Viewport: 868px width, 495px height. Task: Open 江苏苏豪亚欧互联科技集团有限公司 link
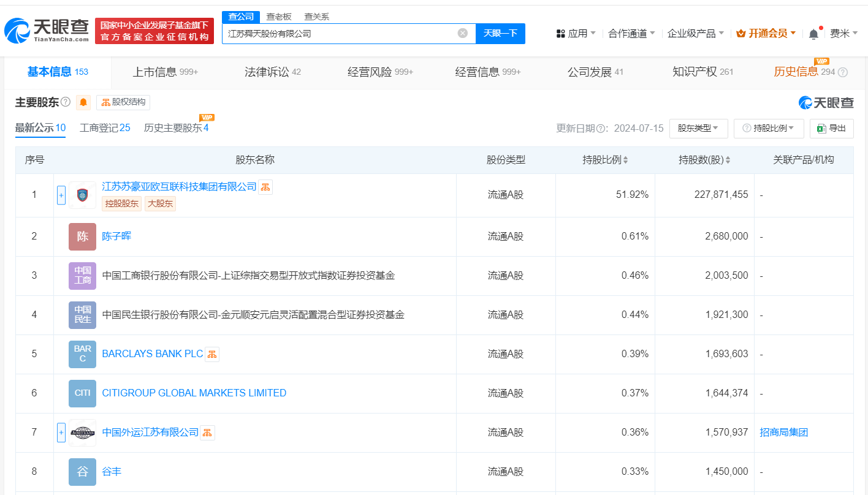(179, 187)
